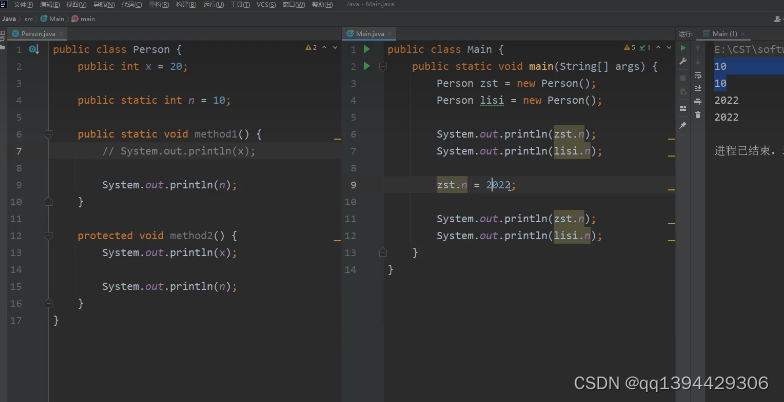
Task: Open the 文件(F) menu
Action: pos(23,4)
